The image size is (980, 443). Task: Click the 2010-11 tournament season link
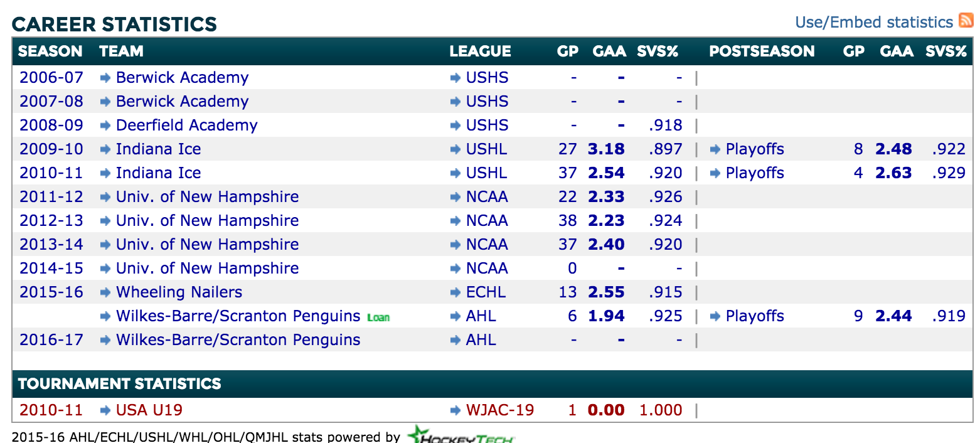tap(51, 410)
